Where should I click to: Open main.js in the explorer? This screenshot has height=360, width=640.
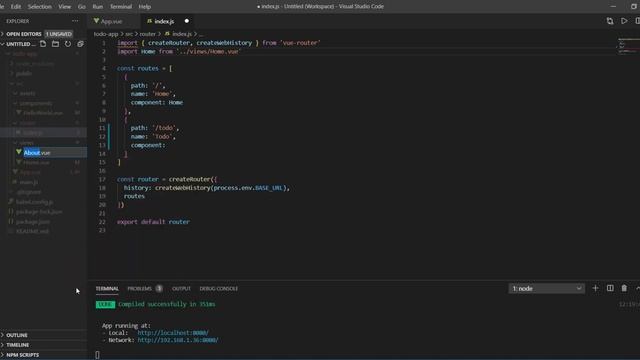pyautogui.click(x=29, y=182)
